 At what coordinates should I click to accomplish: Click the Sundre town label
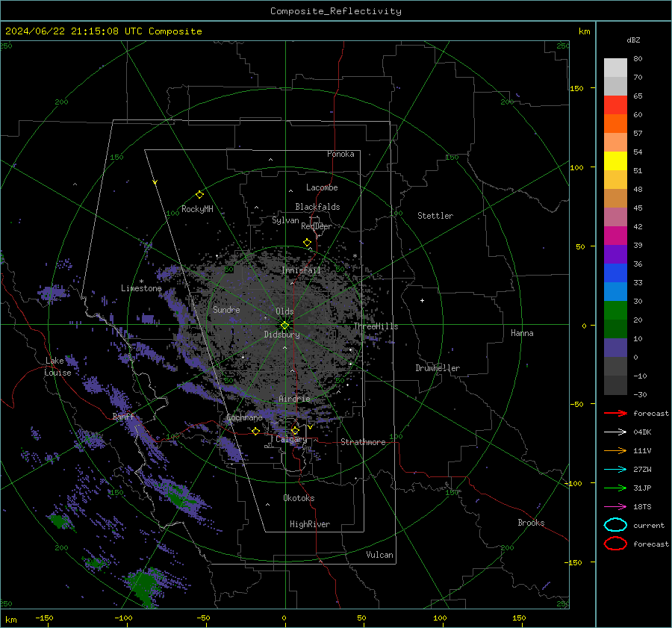[226, 309]
